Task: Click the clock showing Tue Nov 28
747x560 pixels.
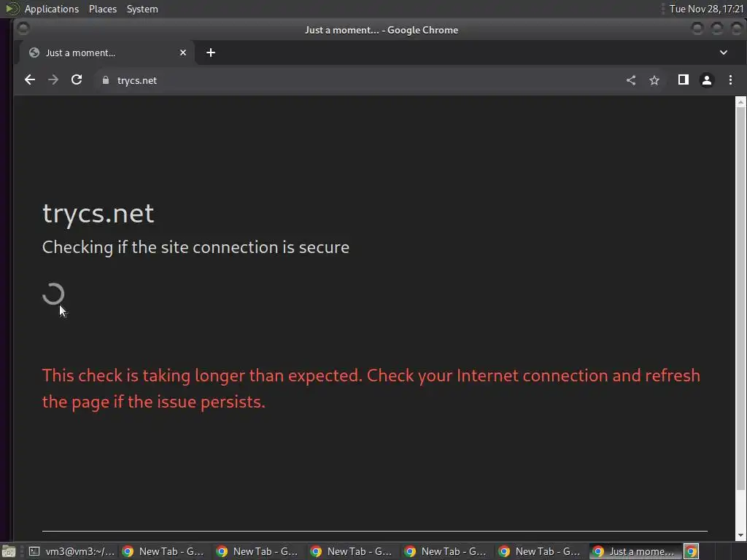Action: 706,9
